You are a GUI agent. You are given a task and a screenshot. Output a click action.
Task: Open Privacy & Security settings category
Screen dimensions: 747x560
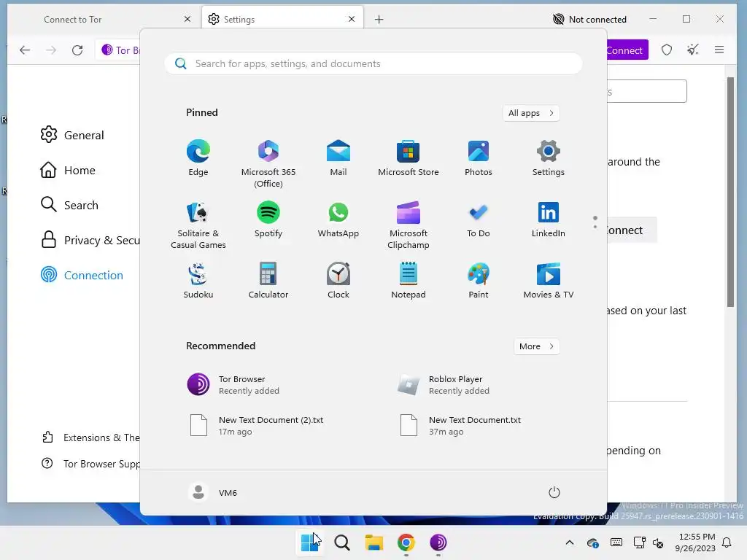(x=90, y=240)
